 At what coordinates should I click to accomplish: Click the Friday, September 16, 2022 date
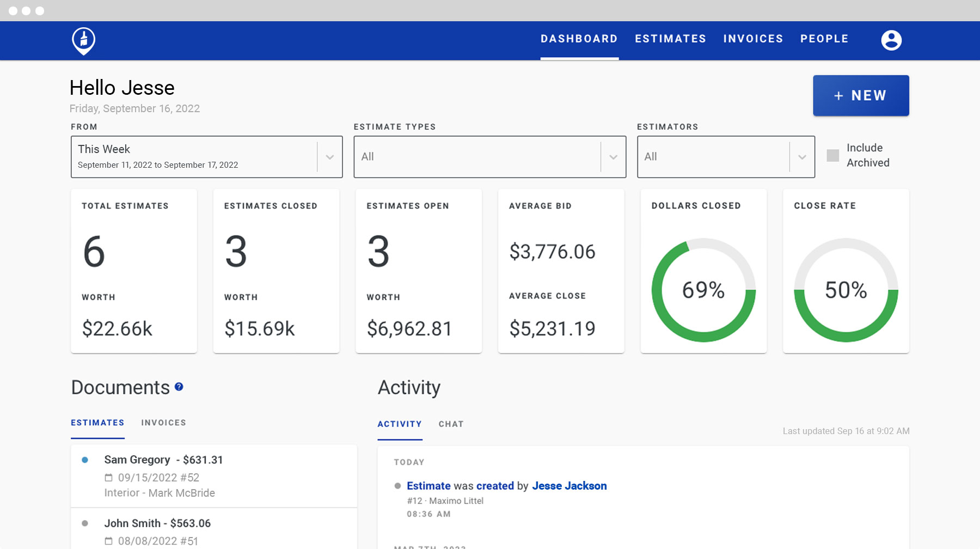pos(134,108)
